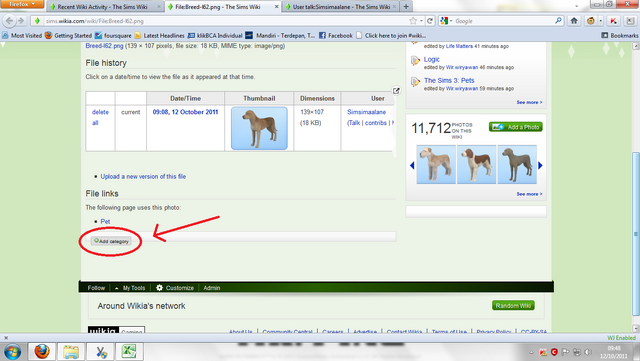Viewport: 640px width, 361px height.
Task: Open the Pet page link
Action: click(x=105, y=221)
